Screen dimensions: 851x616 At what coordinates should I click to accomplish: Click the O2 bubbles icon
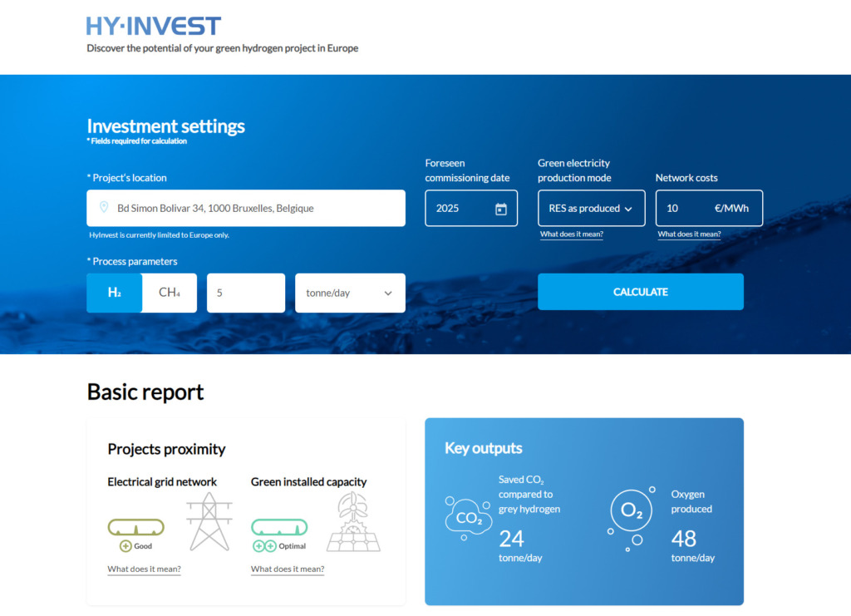pyautogui.click(x=632, y=520)
